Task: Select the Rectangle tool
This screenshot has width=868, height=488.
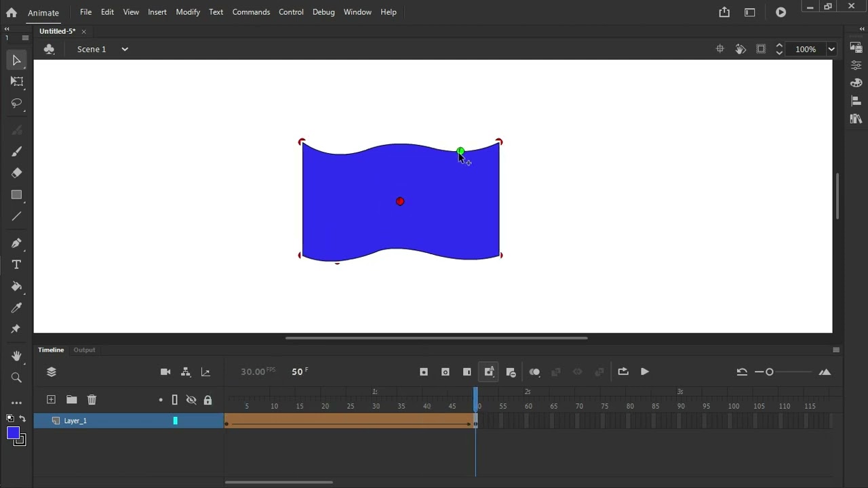Action: click(16, 195)
